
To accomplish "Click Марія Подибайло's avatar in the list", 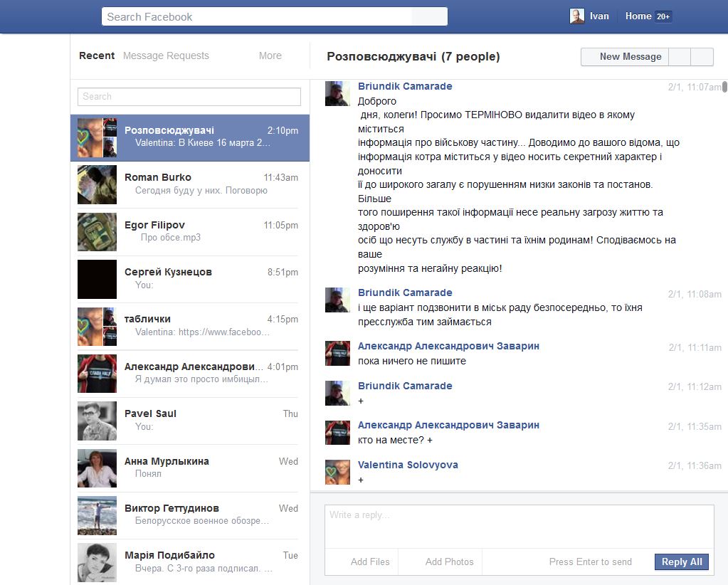I will (x=97, y=562).
